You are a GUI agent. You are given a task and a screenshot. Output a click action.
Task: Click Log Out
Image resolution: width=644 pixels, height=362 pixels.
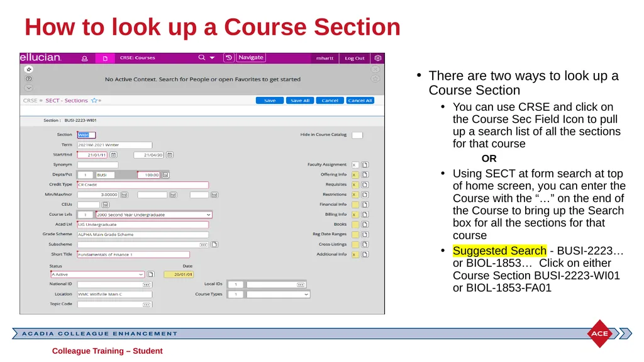click(355, 59)
